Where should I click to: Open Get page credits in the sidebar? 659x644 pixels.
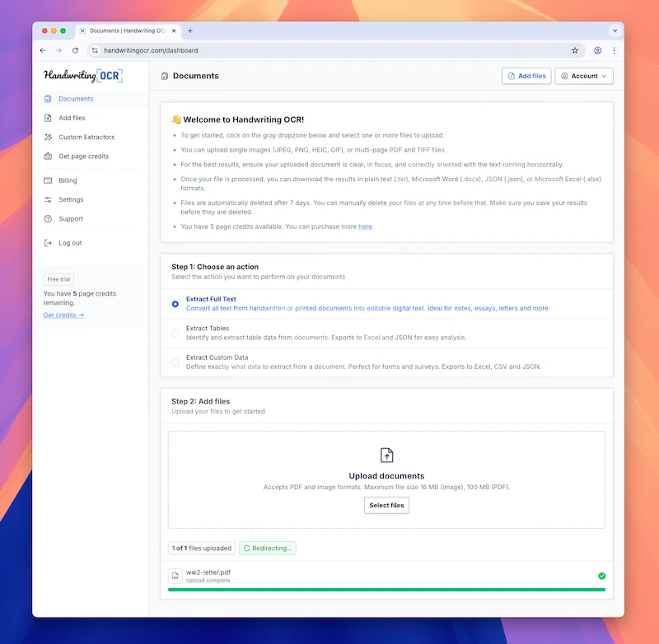[x=83, y=156]
